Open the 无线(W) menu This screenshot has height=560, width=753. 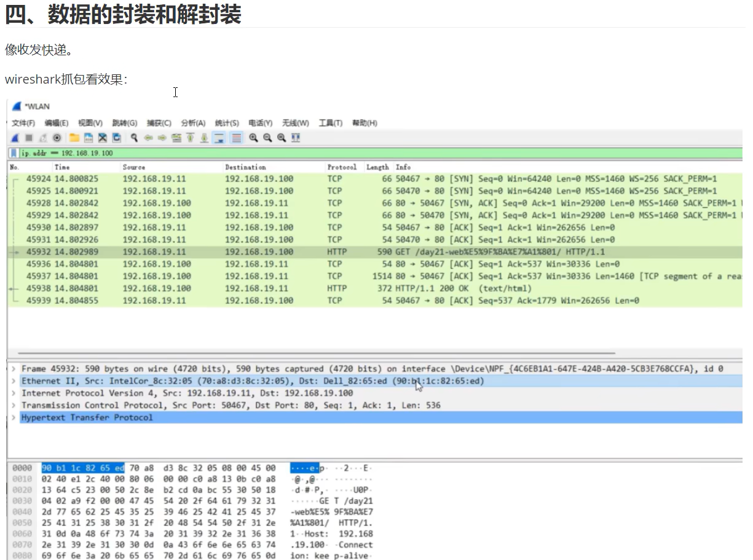click(x=296, y=123)
